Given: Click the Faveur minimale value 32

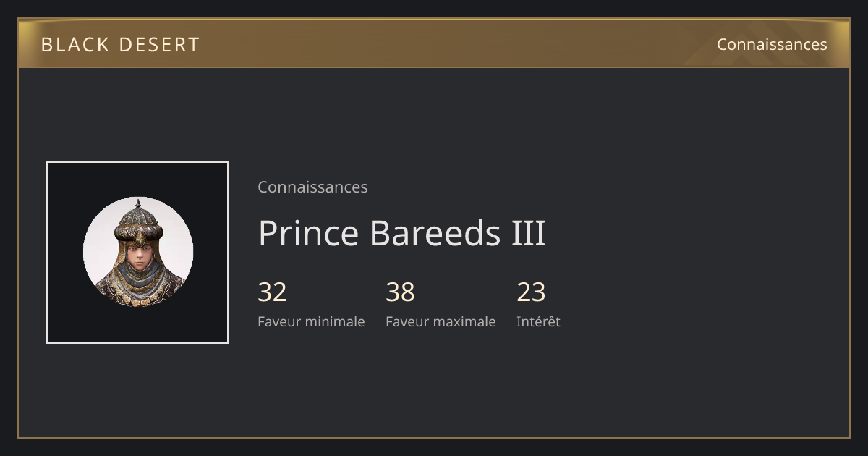Looking at the screenshot, I should click(x=272, y=292).
